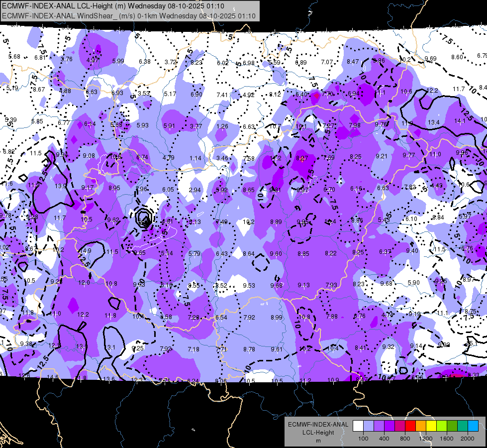Image resolution: width=487 pixels, height=448 pixels.
Task: Click the wind shear value '8.84'
Action: tap(438, 218)
